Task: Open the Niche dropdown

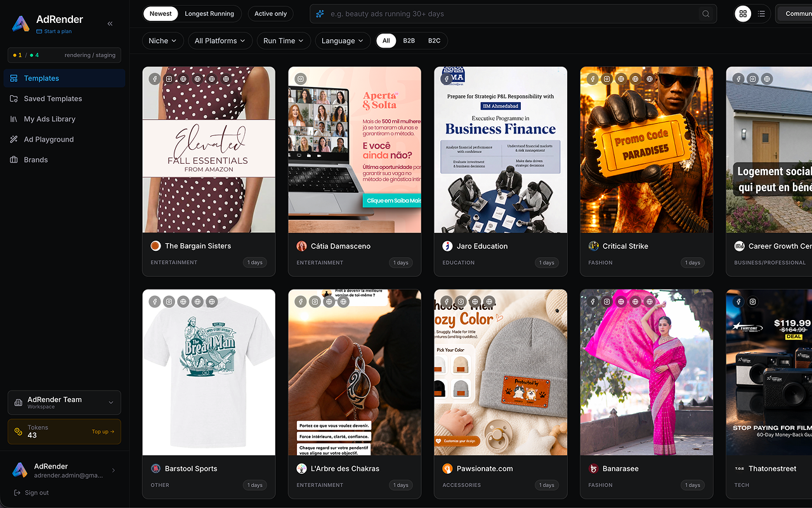Action: (x=163, y=41)
